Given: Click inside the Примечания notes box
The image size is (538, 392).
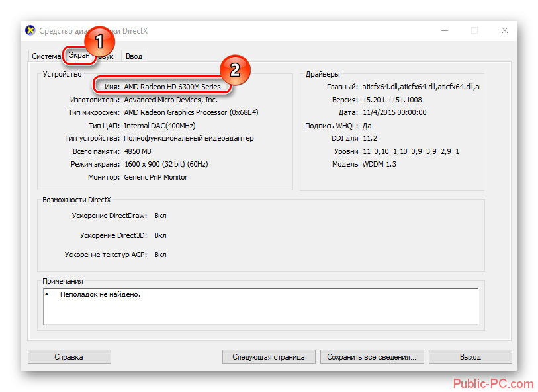Looking at the screenshot, I should 260,306.
